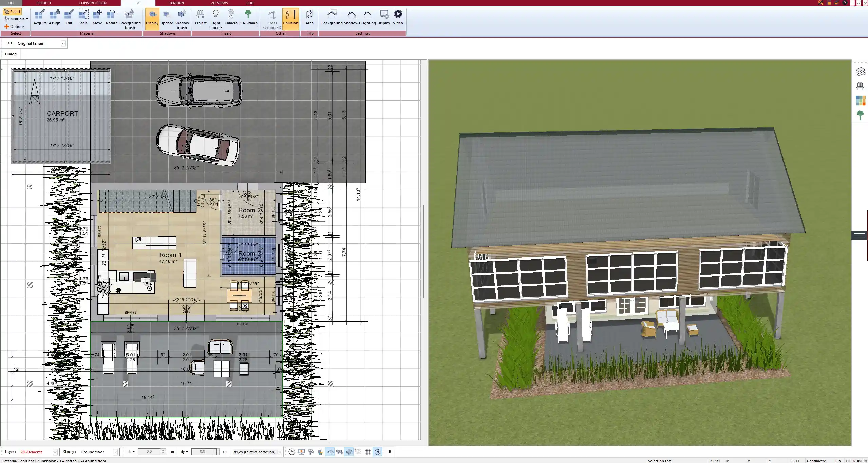Viewport: 868px width, 463px height.
Task: Choose the Move material tool
Action: (x=97, y=18)
